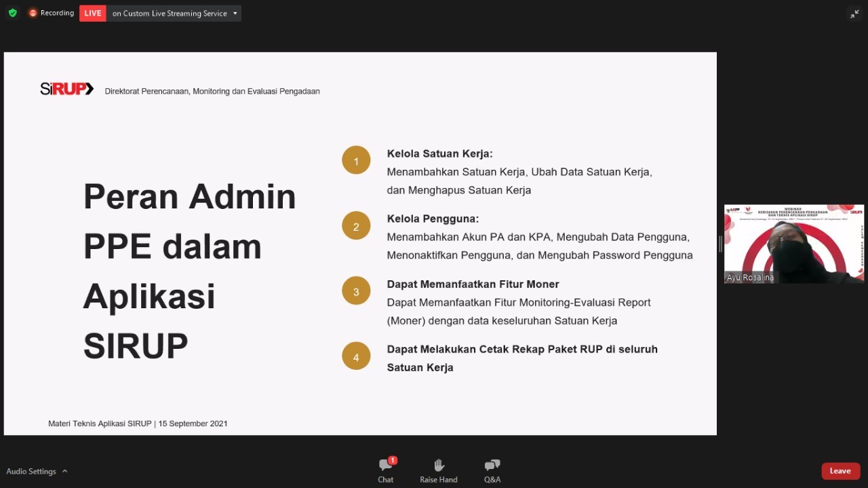Click the divider handle between slide and video
Viewport: 868px width, 488px height.
pos(720,244)
